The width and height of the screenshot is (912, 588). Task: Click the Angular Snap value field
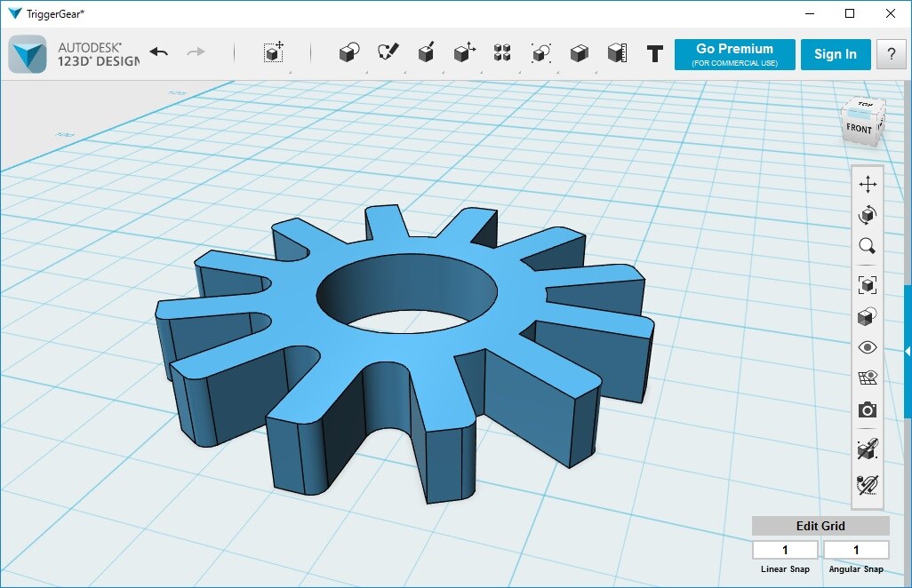856,550
